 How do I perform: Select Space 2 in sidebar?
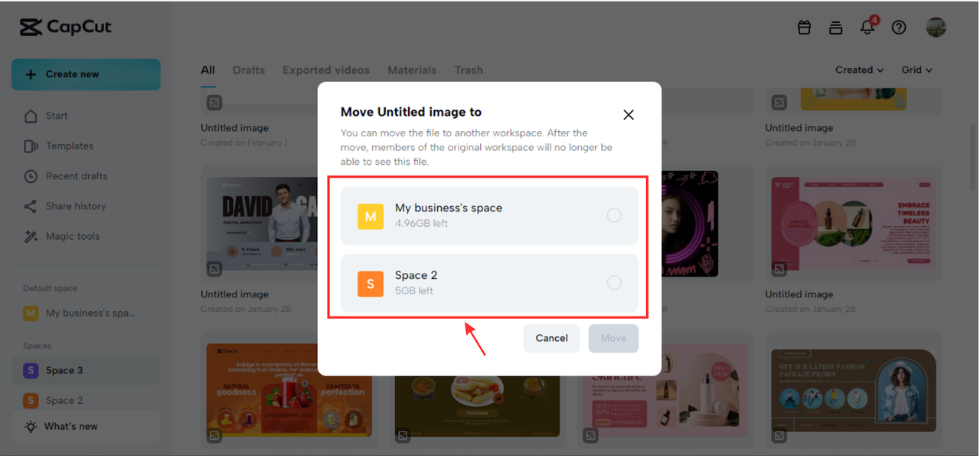tap(86, 400)
